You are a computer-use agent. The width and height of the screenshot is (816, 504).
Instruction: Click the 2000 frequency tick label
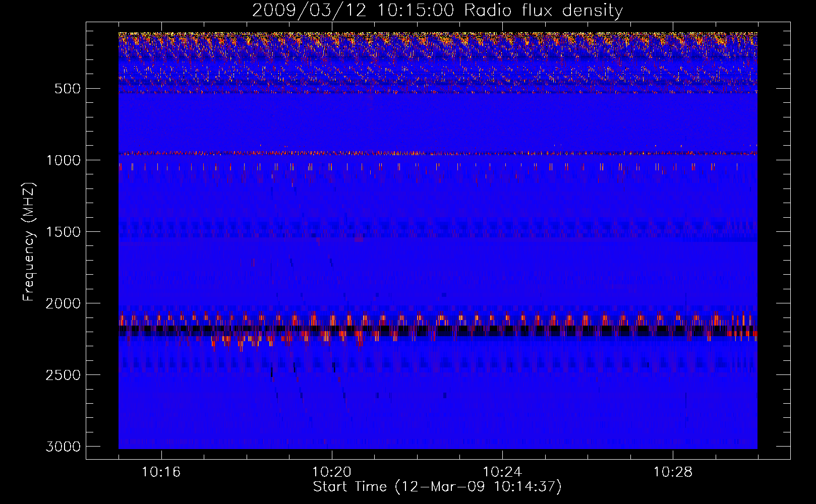click(63, 303)
